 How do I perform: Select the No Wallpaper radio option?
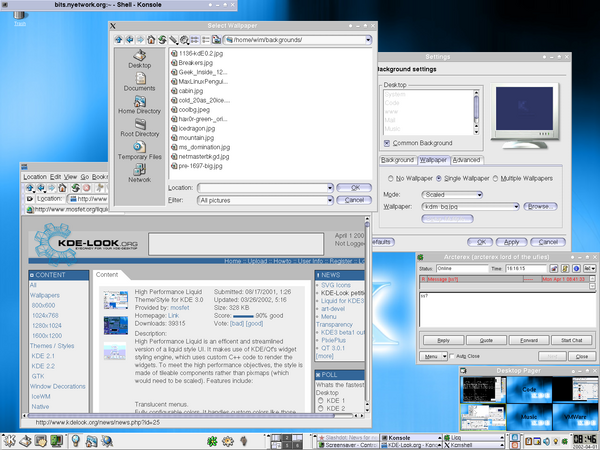tap(389, 176)
